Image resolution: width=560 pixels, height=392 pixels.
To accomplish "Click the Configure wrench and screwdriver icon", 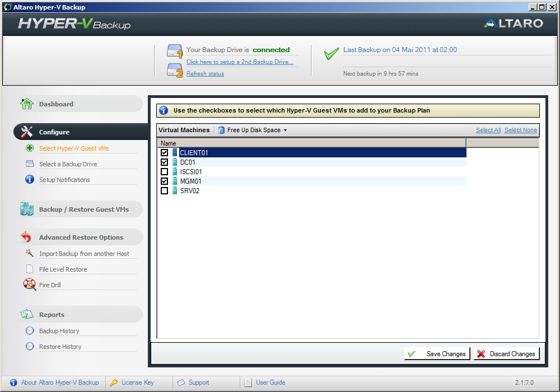I will pos(27,132).
